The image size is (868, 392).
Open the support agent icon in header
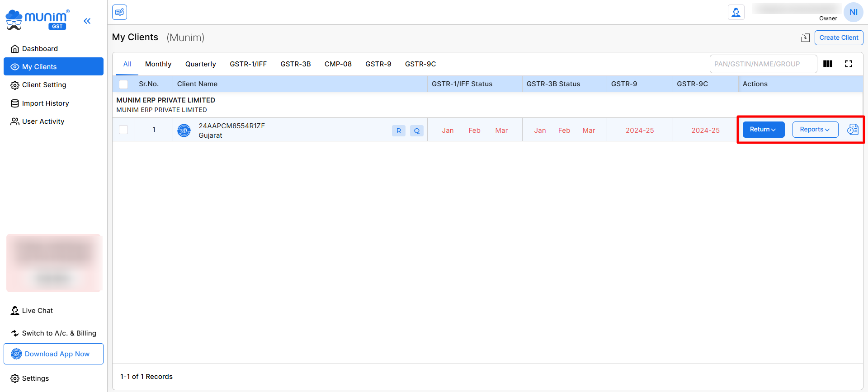(x=736, y=12)
